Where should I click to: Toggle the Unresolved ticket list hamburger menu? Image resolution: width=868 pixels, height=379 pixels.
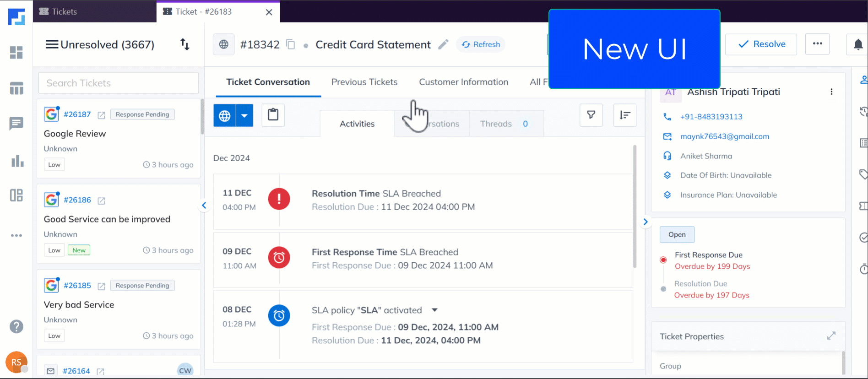click(x=52, y=44)
